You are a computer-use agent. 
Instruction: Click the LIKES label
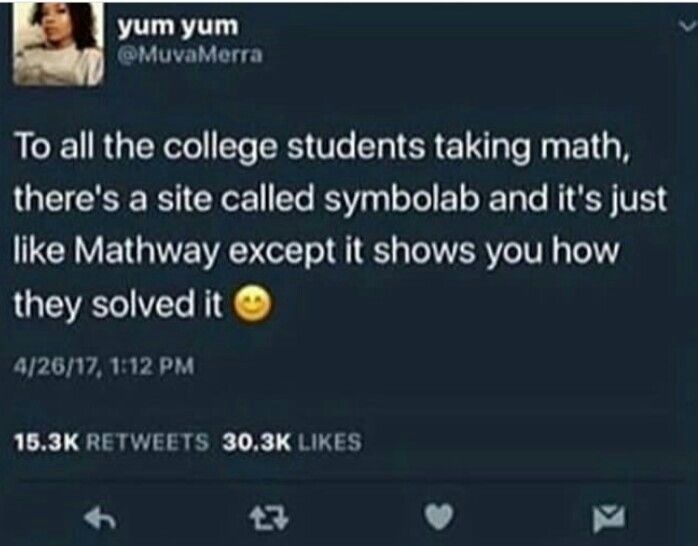(x=329, y=442)
